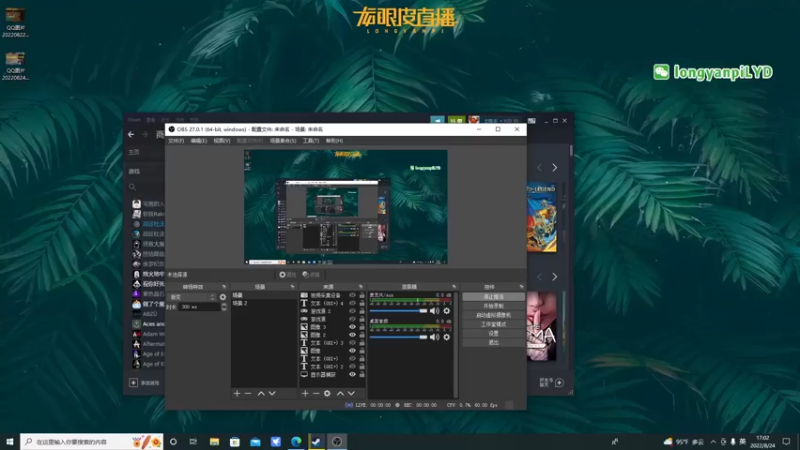Screen dimensions: 800x450
Task: Remove selected source with the minus icon
Action: (x=316, y=393)
